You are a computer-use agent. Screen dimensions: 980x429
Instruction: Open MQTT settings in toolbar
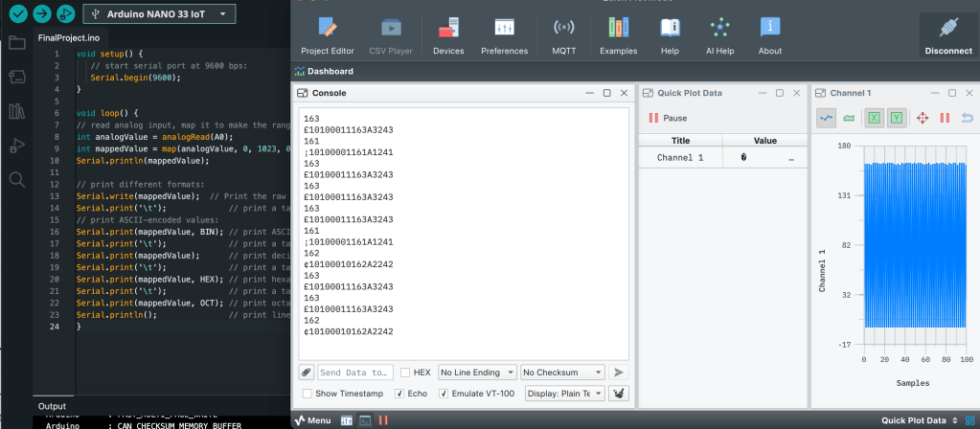(x=564, y=34)
